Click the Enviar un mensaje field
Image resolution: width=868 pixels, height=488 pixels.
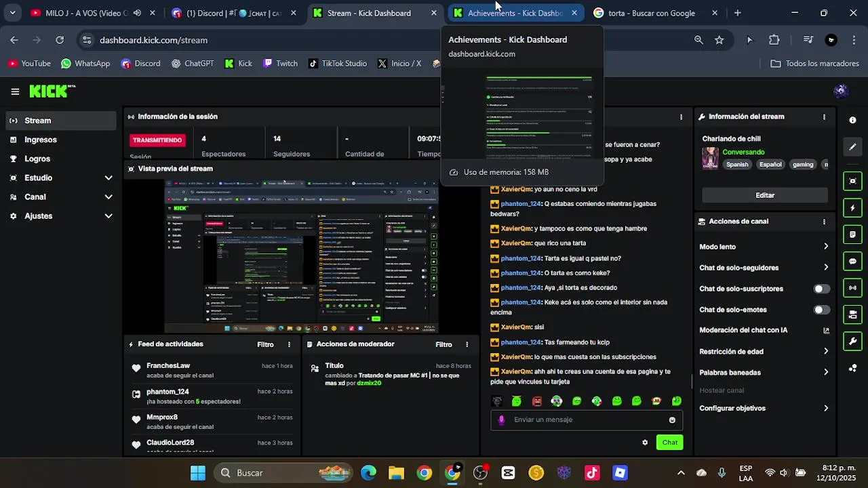point(587,420)
